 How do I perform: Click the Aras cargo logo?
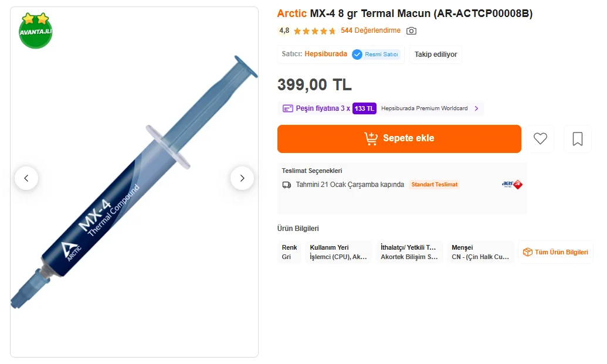pos(512,185)
